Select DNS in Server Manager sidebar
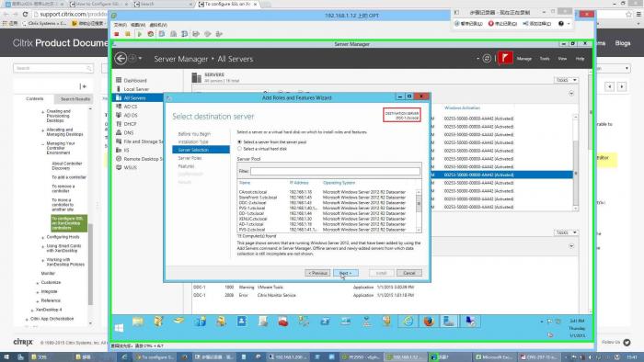 click(x=129, y=133)
